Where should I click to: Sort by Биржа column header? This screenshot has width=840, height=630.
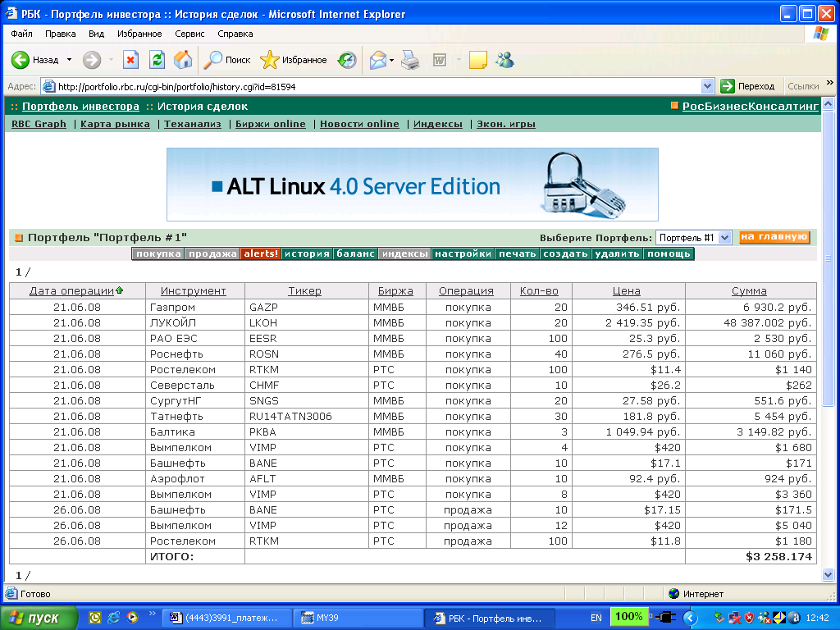click(395, 291)
